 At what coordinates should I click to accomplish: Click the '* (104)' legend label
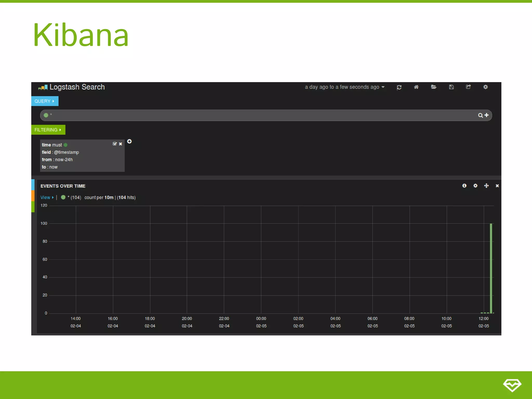pos(74,197)
